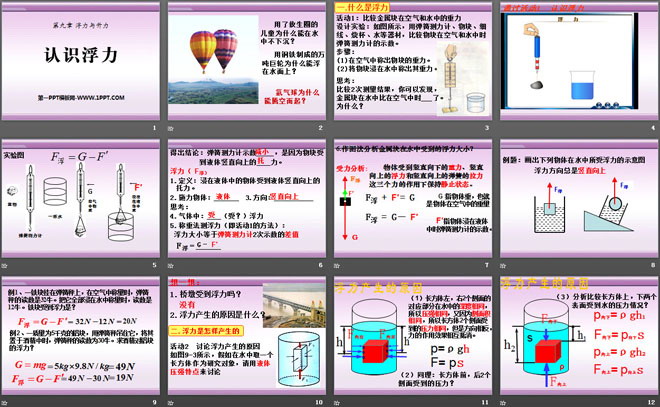Click the animation star icon under slide 12

[x=503, y=403]
